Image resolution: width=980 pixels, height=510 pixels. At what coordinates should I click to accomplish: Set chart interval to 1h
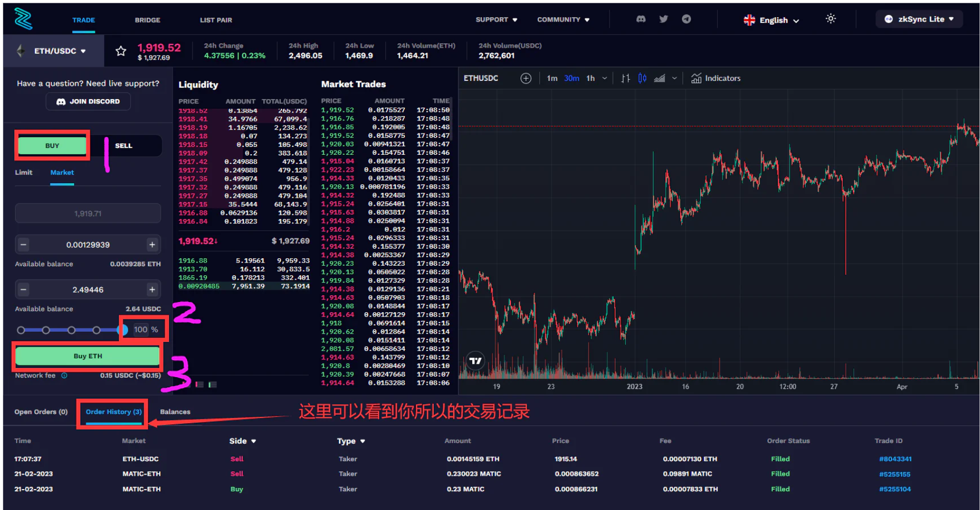[590, 78]
